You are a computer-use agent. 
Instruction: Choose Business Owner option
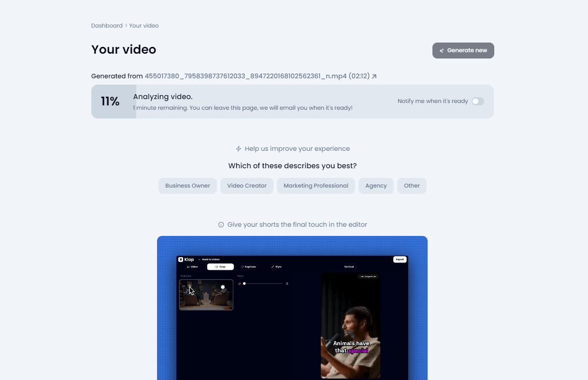tap(187, 186)
